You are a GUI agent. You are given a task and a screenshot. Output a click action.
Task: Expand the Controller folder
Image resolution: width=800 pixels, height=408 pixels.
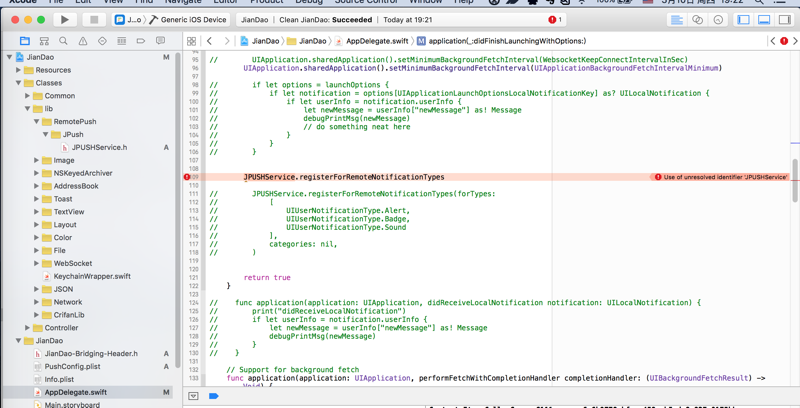pos(28,327)
